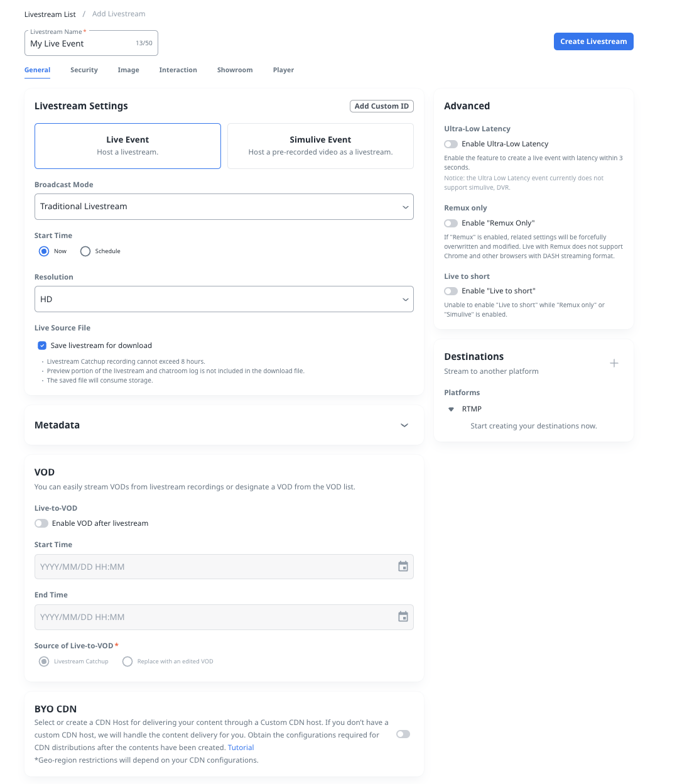Select the Schedule start time option
This screenshot has width=682, height=784.
coord(85,251)
